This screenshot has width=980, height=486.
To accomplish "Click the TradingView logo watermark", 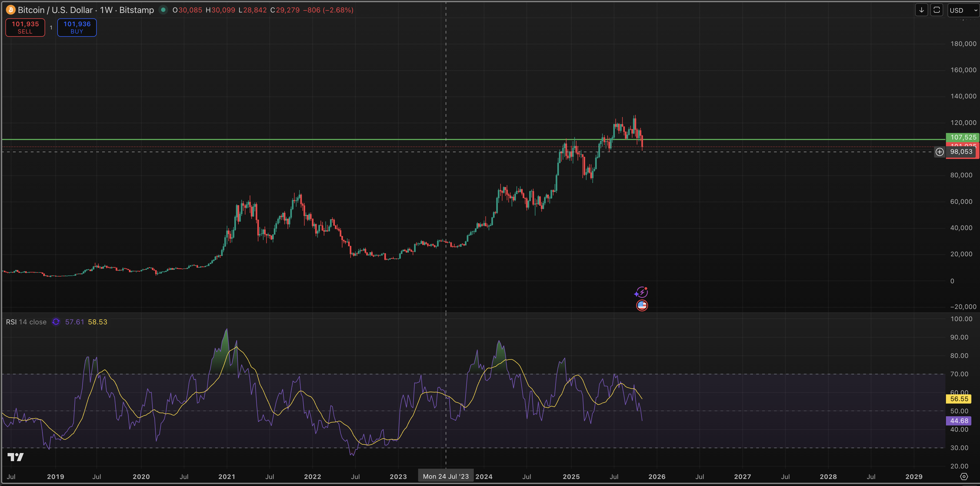I will click(16, 457).
